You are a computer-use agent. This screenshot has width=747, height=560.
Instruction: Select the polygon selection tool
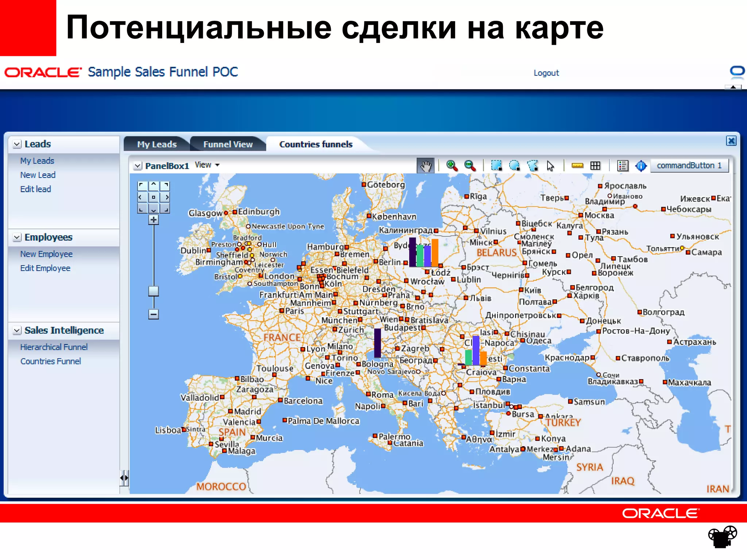[533, 166]
